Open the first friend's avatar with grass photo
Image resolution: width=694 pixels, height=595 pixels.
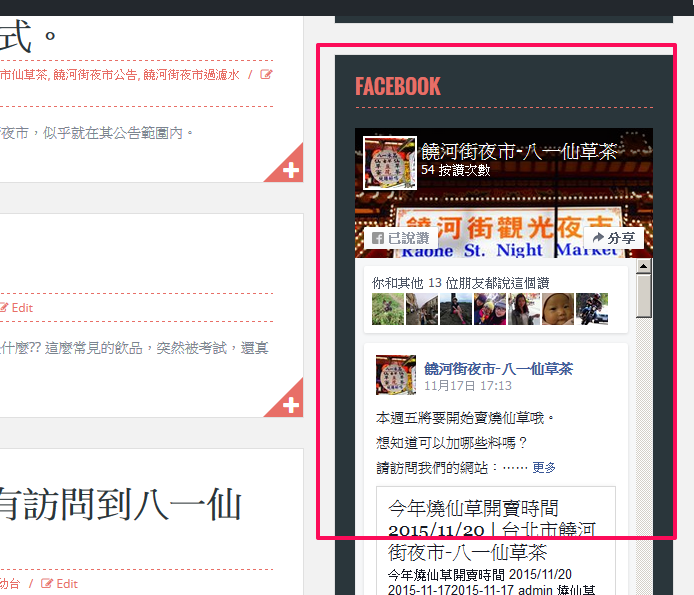coord(388,309)
